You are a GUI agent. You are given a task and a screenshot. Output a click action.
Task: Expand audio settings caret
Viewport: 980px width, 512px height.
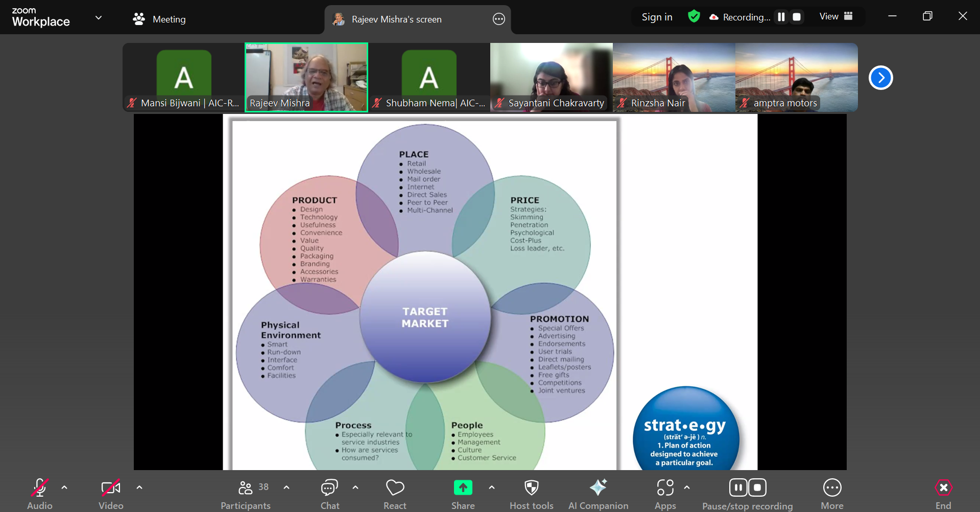tap(64, 487)
